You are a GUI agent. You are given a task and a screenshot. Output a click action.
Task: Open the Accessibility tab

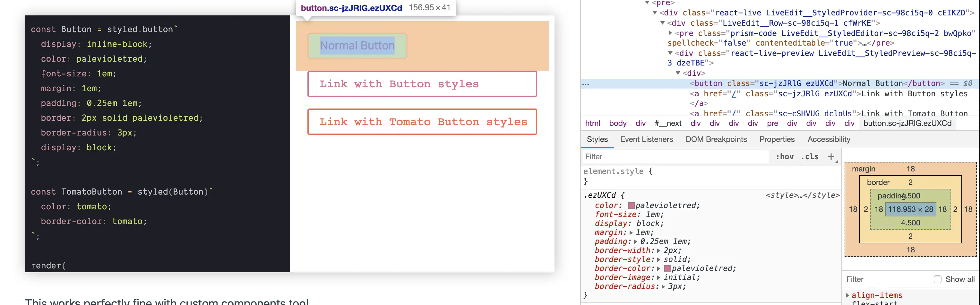(829, 139)
